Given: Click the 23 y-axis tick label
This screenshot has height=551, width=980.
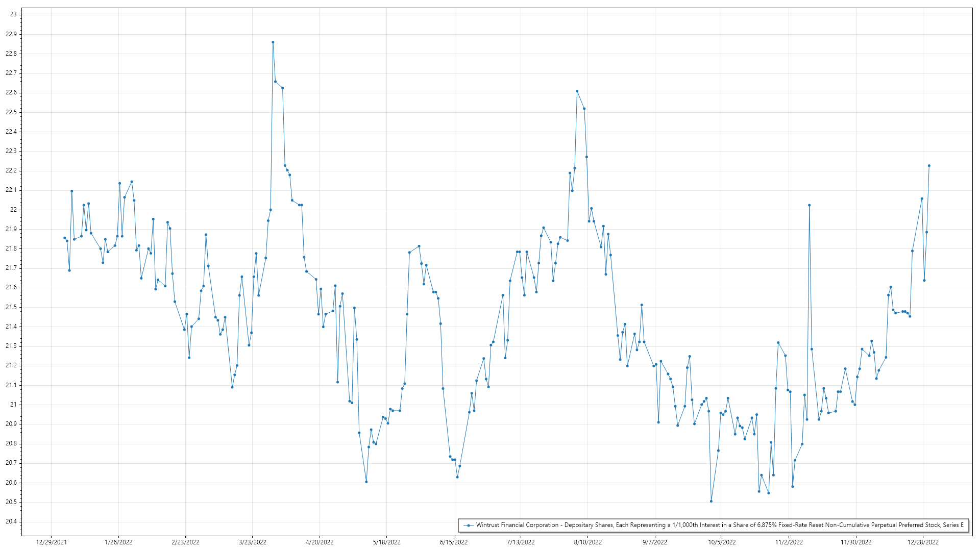Looking at the screenshot, I should [13, 14].
